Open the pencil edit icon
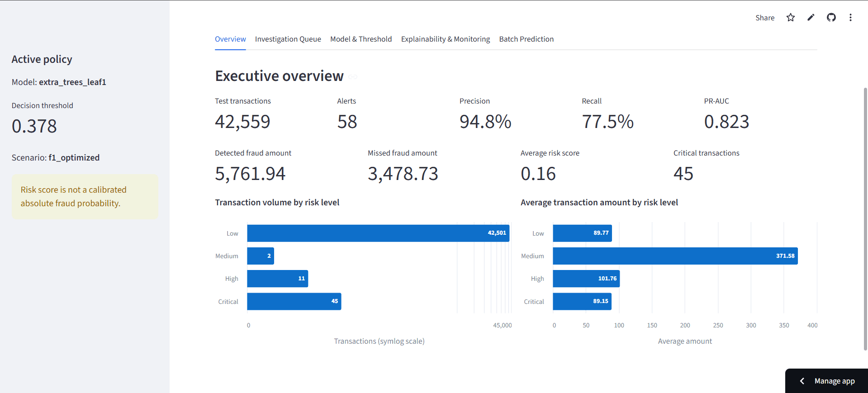 click(x=811, y=18)
